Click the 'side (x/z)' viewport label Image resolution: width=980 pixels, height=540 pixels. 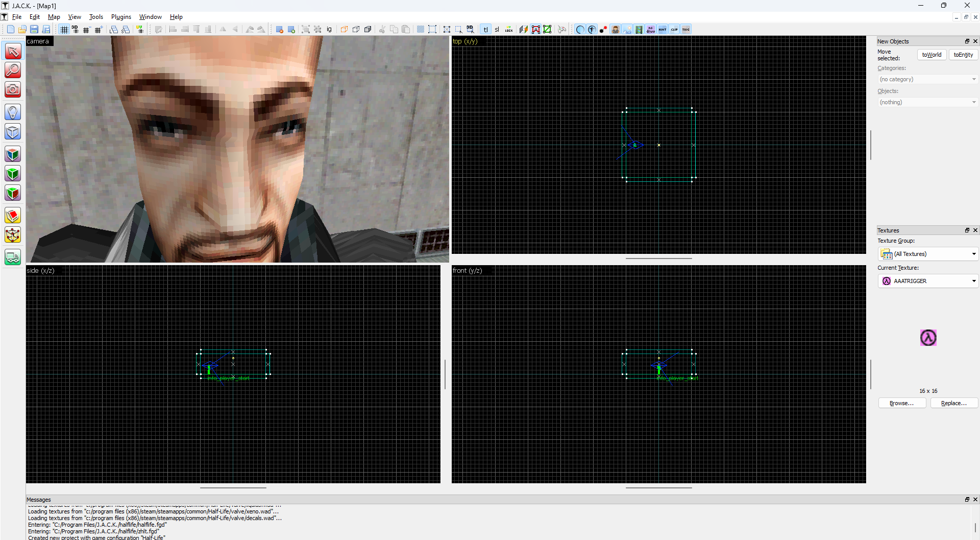[x=40, y=271]
